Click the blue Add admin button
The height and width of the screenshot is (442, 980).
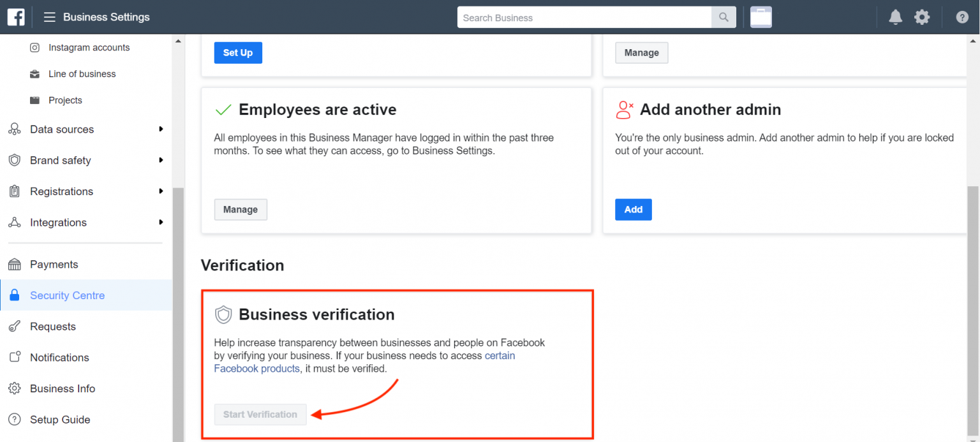(x=634, y=209)
